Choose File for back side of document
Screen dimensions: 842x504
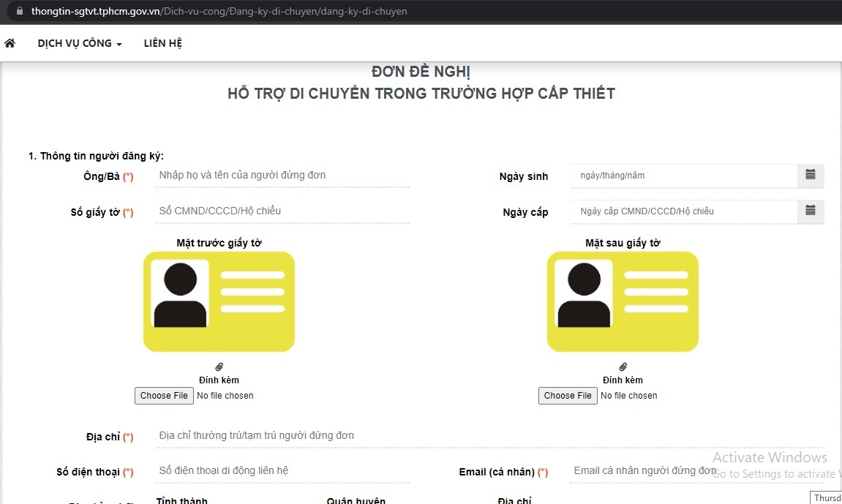568,396
